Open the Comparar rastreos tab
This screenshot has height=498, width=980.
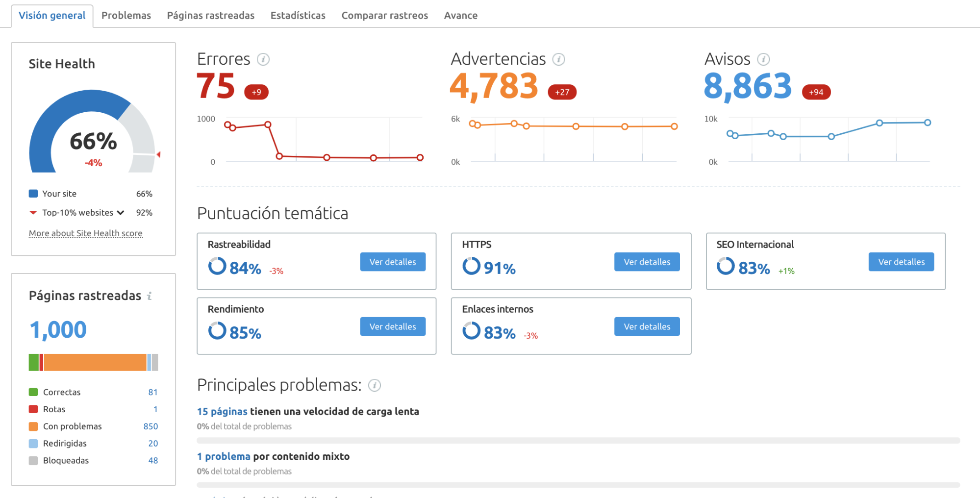point(385,15)
